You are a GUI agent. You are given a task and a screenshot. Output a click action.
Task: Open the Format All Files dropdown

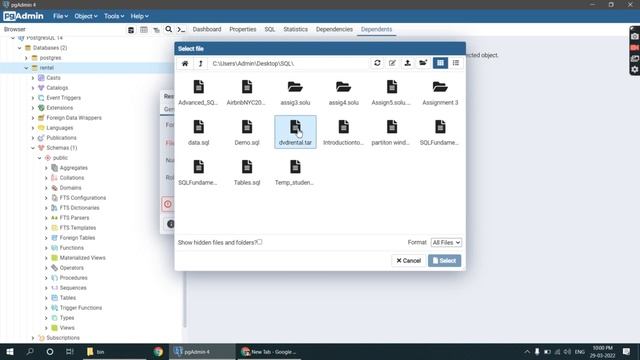pyautogui.click(x=446, y=242)
